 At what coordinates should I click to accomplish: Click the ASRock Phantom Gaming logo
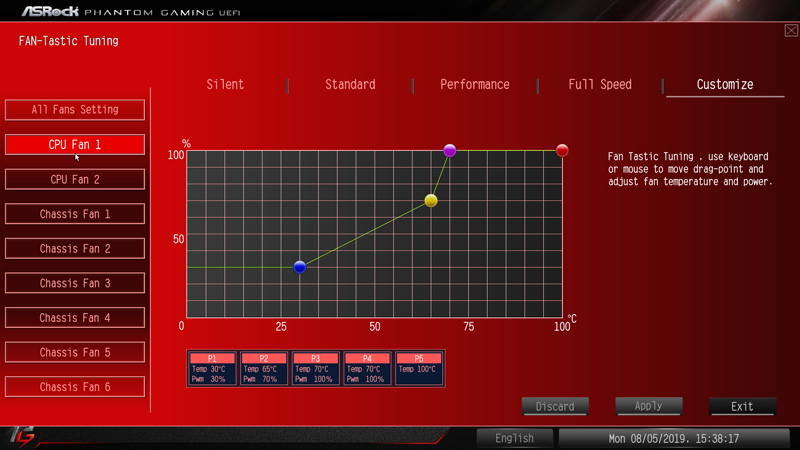[131, 11]
